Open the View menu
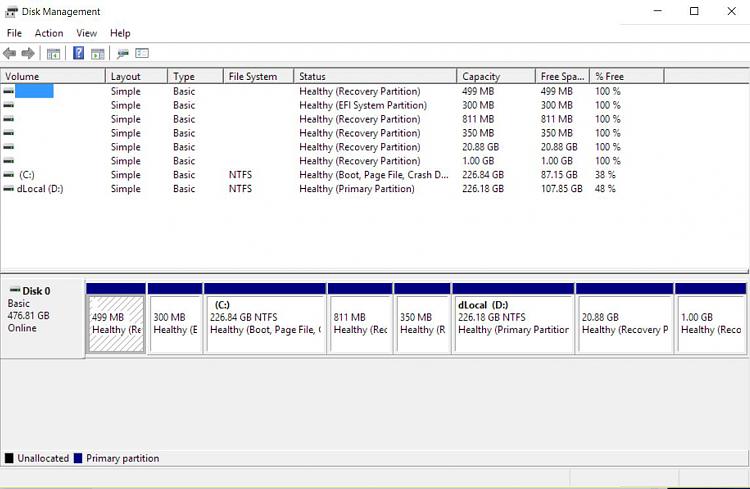 tap(87, 33)
